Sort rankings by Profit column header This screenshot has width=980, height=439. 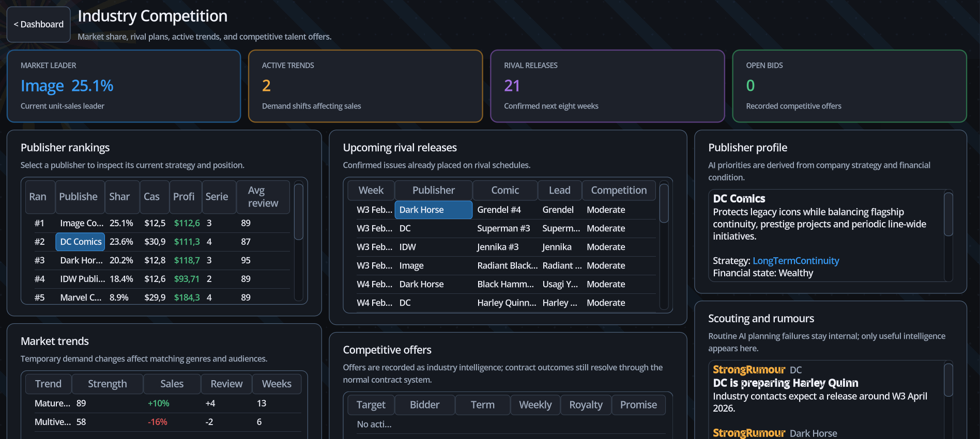(185, 197)
